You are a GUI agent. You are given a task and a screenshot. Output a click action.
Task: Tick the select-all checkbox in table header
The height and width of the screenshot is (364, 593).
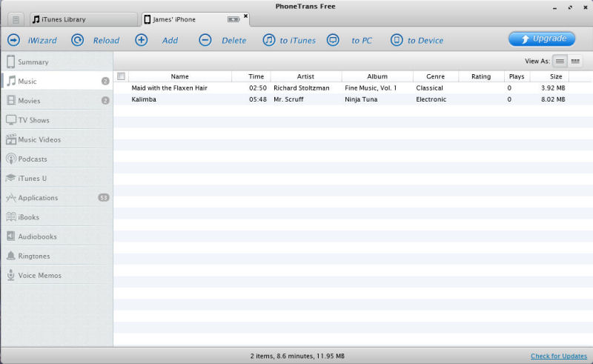(x=122, y=76)
